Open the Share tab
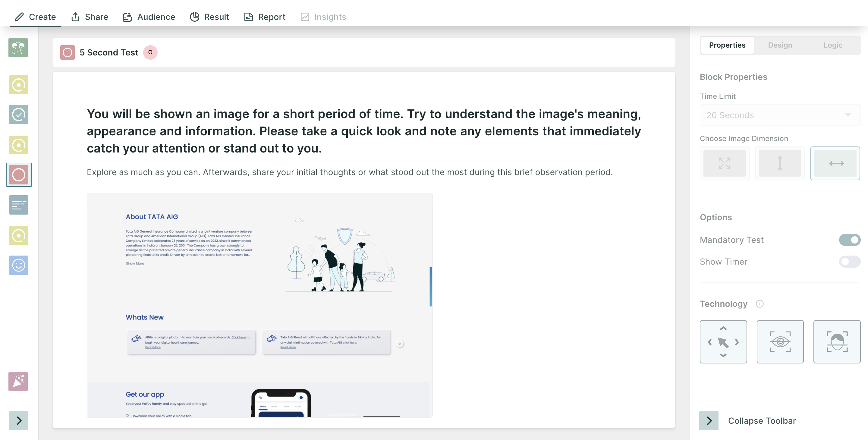 [90, 17]
